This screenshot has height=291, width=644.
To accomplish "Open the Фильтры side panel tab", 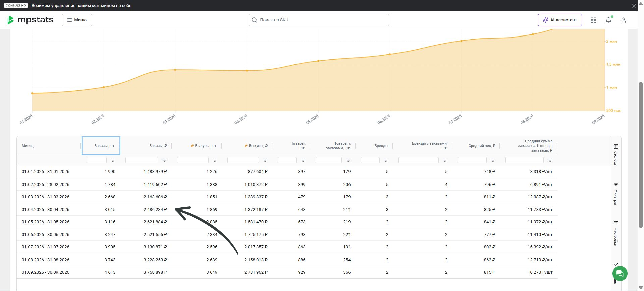I will 616,193.
